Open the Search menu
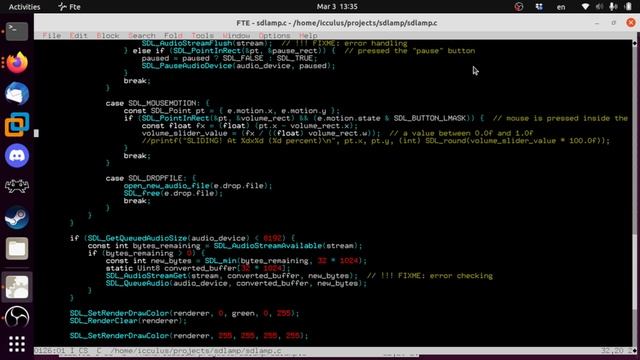The width and height of the screenshot is (640, 360). (x=142, y=36)
